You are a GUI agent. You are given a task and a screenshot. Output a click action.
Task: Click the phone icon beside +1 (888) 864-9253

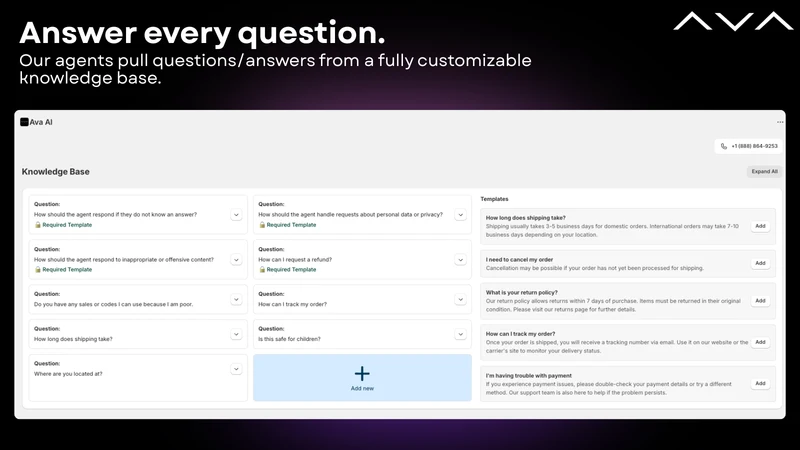(x=723, y=146)
